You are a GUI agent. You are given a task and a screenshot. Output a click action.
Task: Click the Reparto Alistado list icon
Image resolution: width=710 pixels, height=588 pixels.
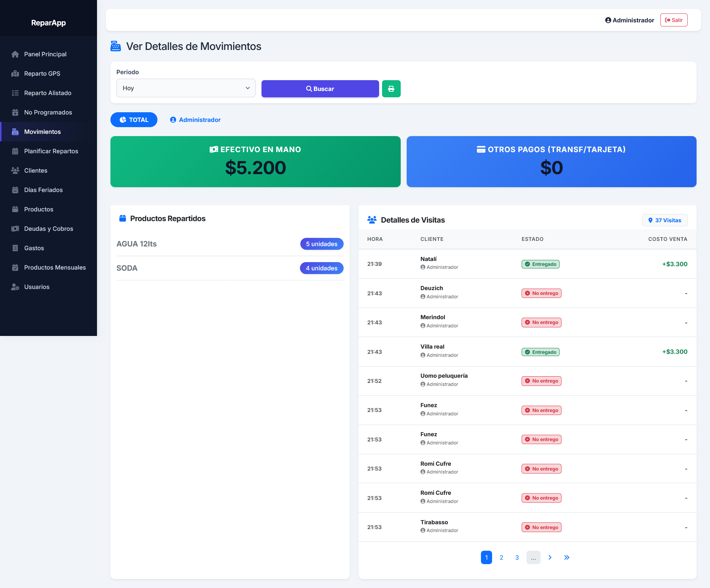(15, 93)
